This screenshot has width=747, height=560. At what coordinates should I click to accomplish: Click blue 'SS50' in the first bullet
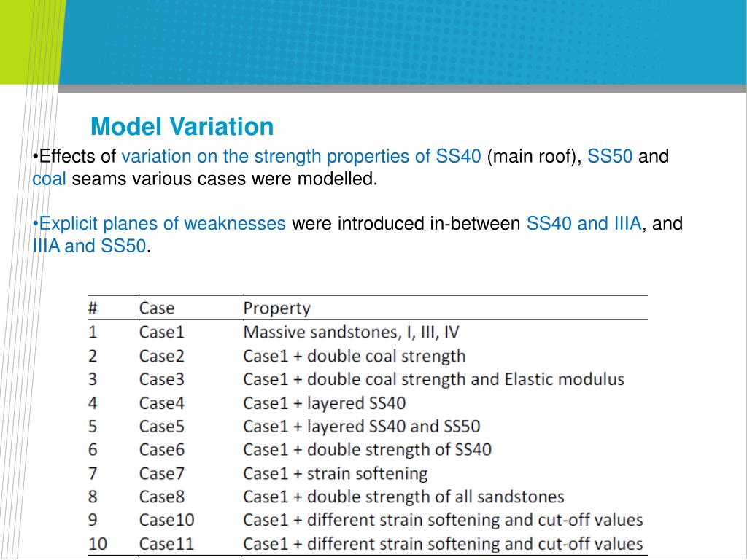pyautogui.click(x=610, y=156)
